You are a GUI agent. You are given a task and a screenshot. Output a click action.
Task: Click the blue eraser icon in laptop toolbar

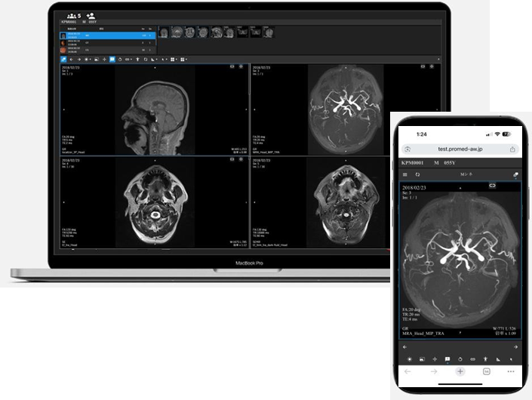63,60
